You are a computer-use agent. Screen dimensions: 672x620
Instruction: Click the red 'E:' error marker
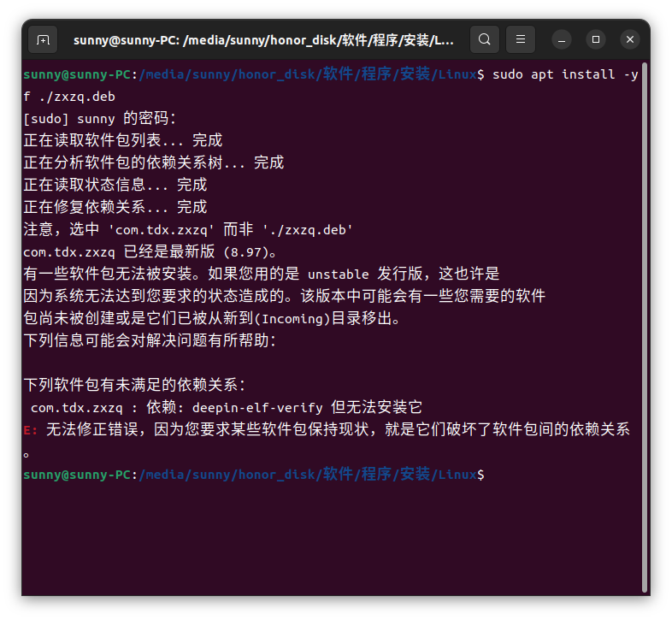pyautogui.click(x=30, y=430)
